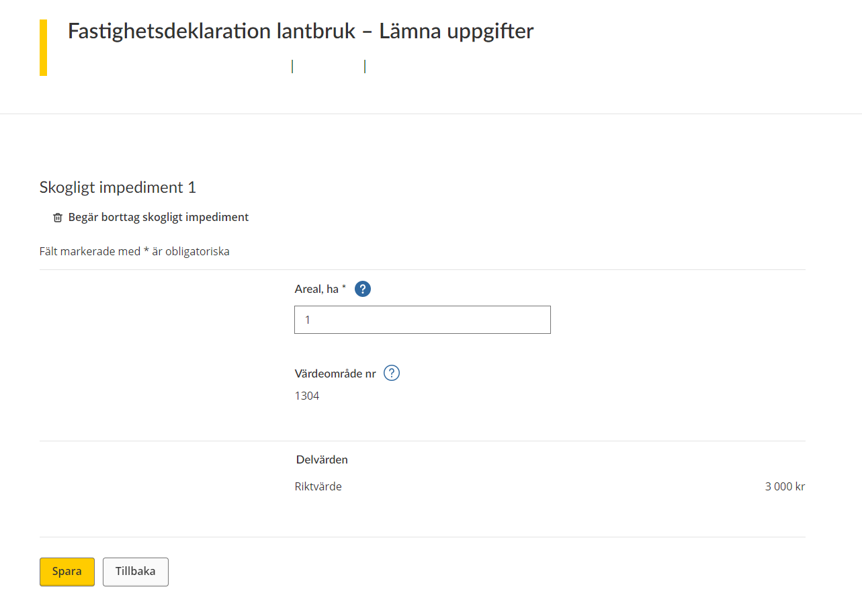
Task: Open the Areal, ha help question mark
Action: click(363, 289)
